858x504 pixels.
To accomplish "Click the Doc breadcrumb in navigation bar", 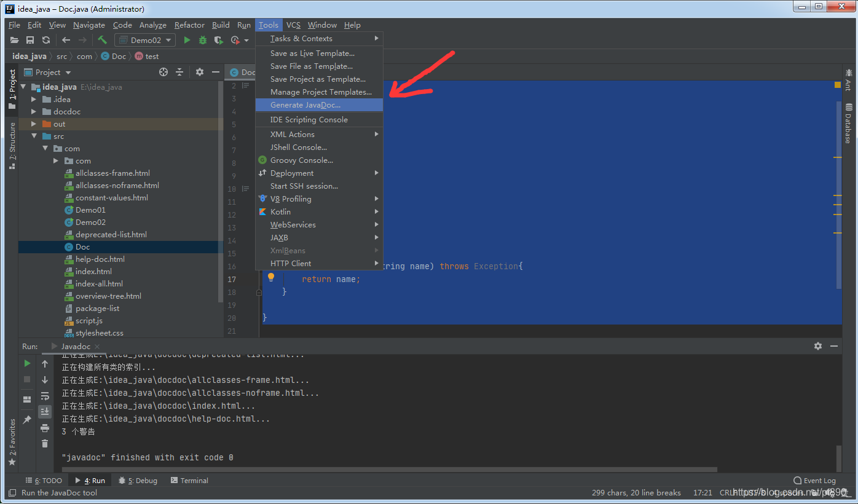I will pyautogui.click(x=114, y=56).
